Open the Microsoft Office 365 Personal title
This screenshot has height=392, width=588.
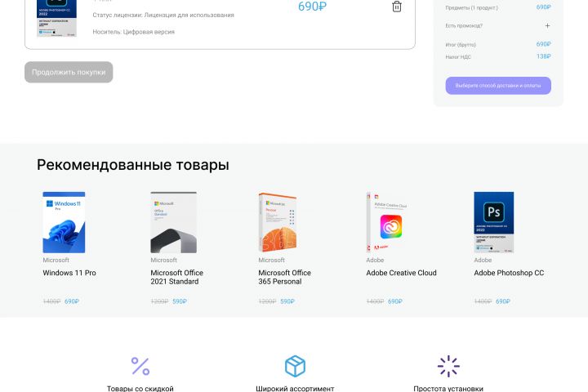tap(284, 277)
